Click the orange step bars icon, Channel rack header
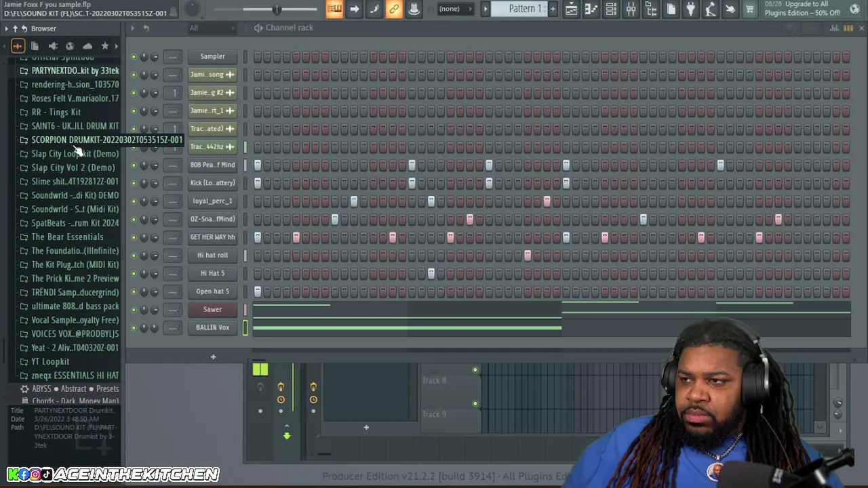Screen dimensions: 868x488 coord(848,28)
